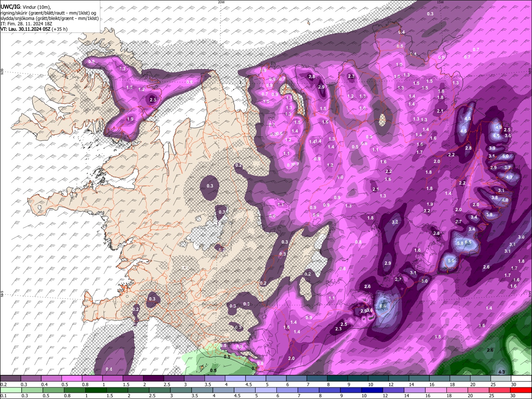Click the "0.4" label in the upper legend row
This screenshot has width=532, height=399.
point(44,384)
